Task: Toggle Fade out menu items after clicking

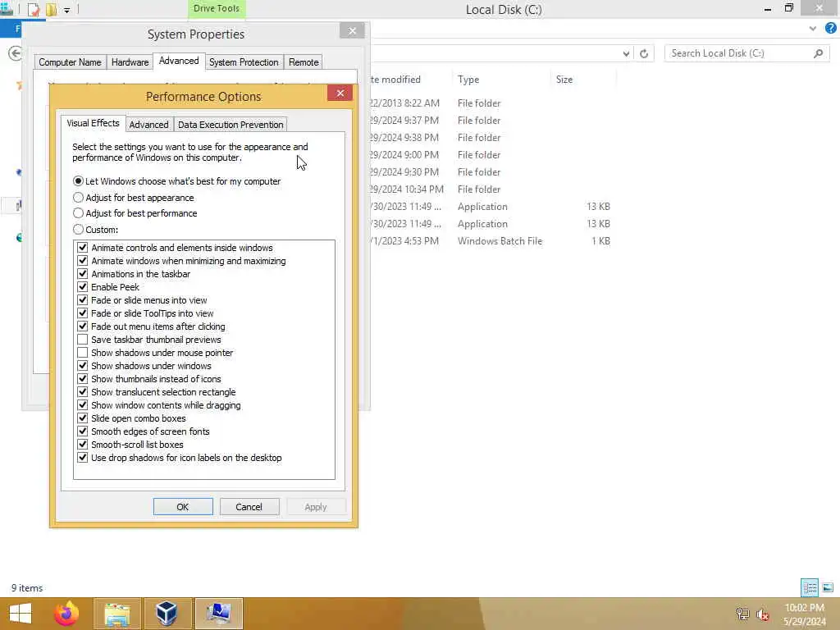Action: [83, 326]
